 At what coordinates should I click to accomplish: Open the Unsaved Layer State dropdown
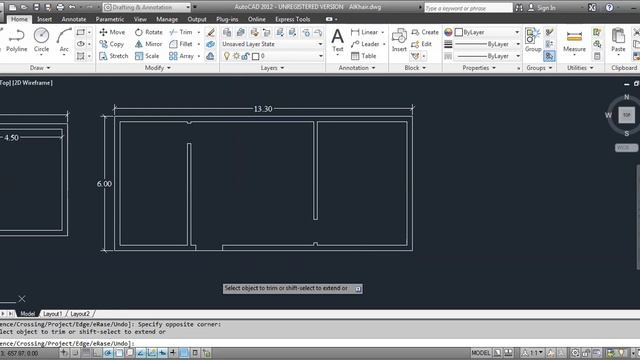pos(272,44)
